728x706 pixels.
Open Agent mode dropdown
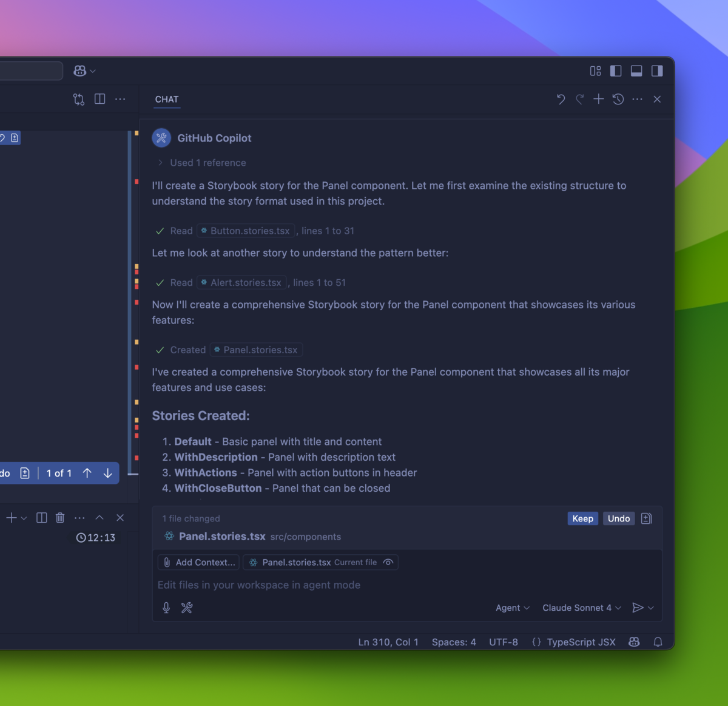[513, 608]
